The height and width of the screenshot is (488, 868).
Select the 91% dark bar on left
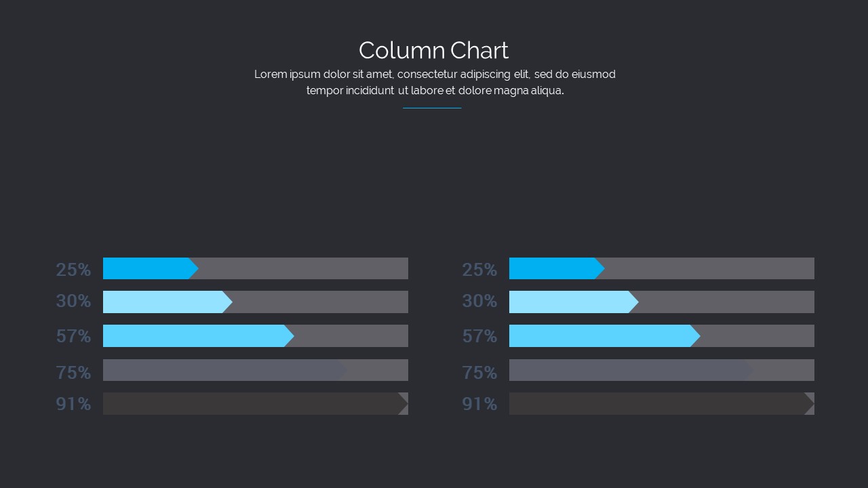[x=252, y=403]
